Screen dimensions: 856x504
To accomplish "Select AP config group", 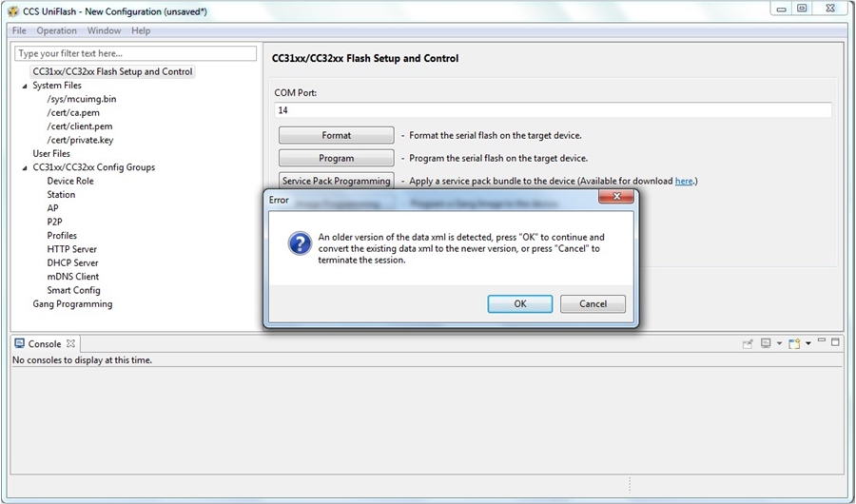I will coord(52,208).
